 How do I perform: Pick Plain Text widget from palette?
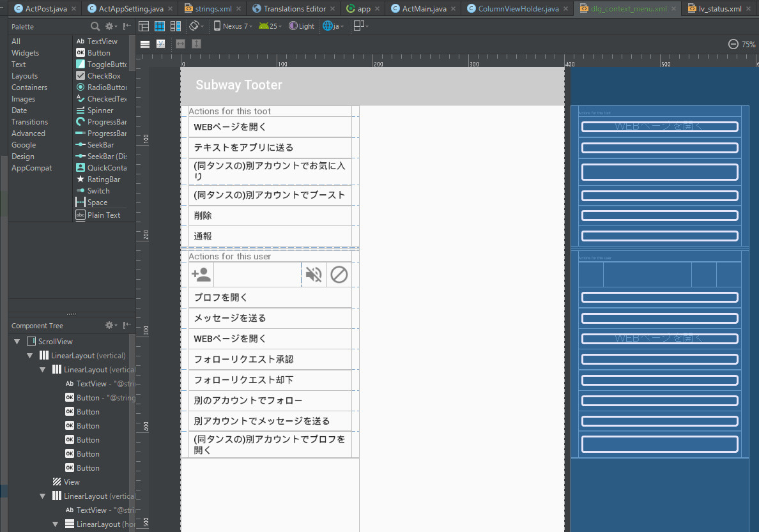[x=101, y=215]
